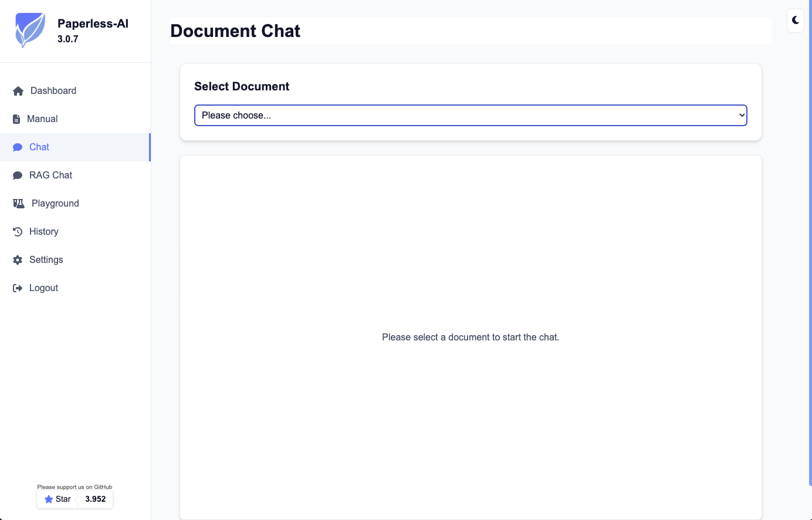Click the History clock icon
Image resolution: width=812 pixels, height=520 pixels.
point(18,232)
